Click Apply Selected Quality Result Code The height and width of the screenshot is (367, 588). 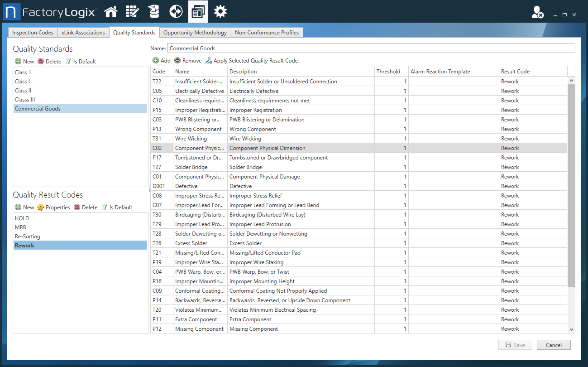pos(252,61)
